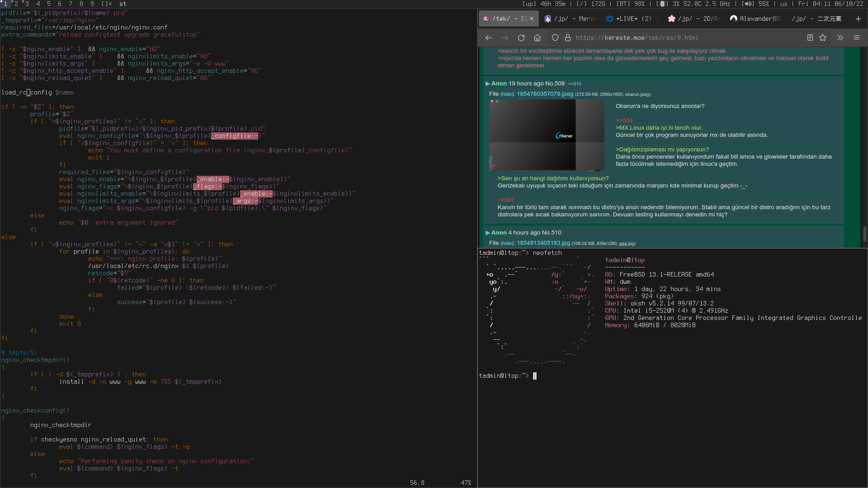Follow the >>510 backlink

[x=575, y=84]
